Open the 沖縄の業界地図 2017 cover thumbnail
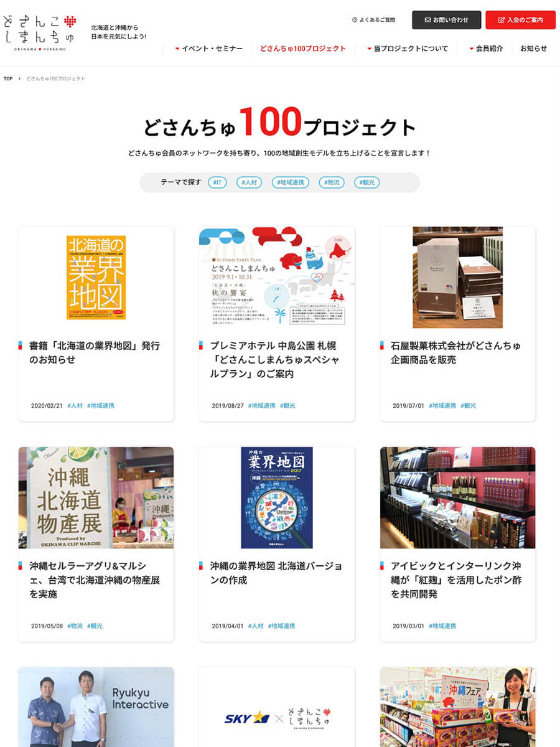Viewport: 560px width, 747px height. (x=277, y=497)
